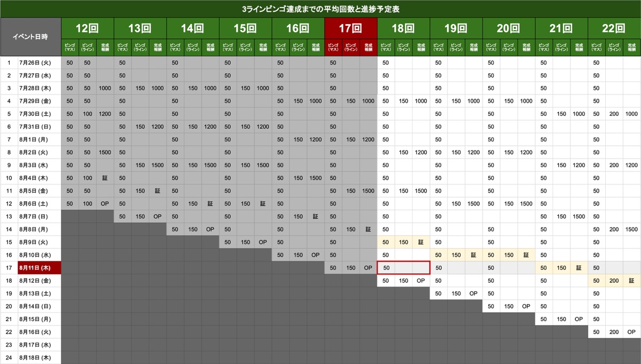Image resolution: width=641 pixels, height=364 pixels.
Task: Click the 200 value in the 7月30日 row
Action: point(614,114)
